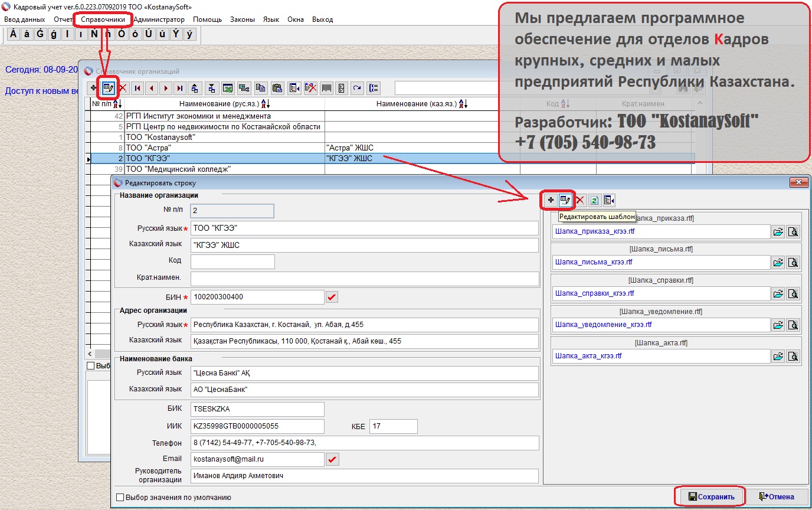Viewport: 812px width, 510px height.
Task: Move the row up in the directory toolbar
Action: point(195,89)
